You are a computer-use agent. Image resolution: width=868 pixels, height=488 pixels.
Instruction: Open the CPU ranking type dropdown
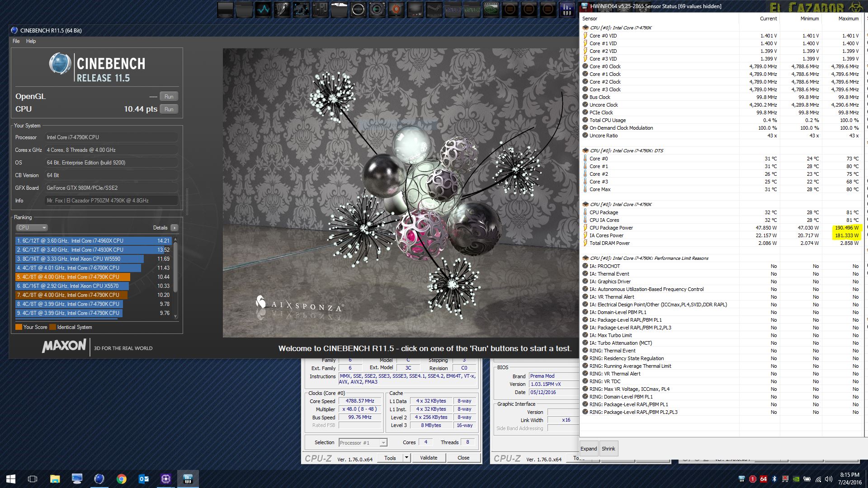click(32, 228)
